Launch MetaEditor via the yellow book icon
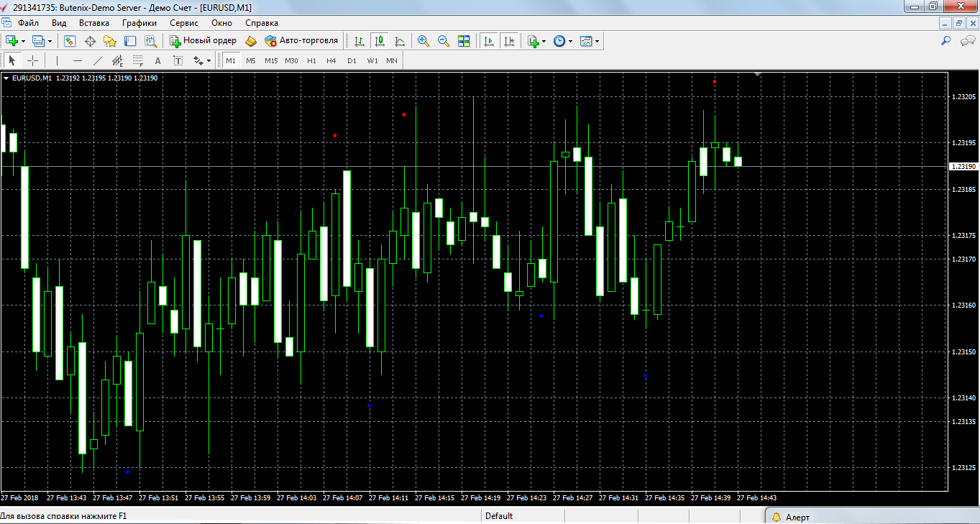Screen dimensions: 980x524 point(251,41)
